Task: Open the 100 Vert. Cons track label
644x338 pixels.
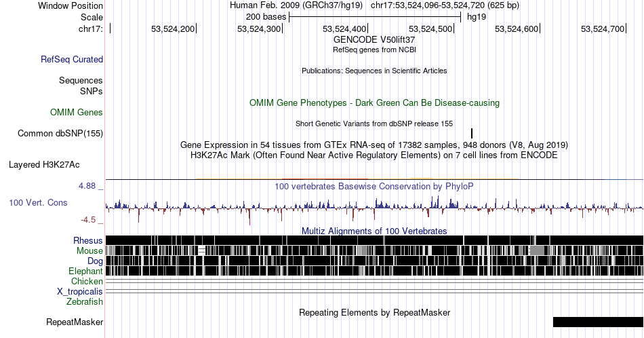Action: click(38, 202)
